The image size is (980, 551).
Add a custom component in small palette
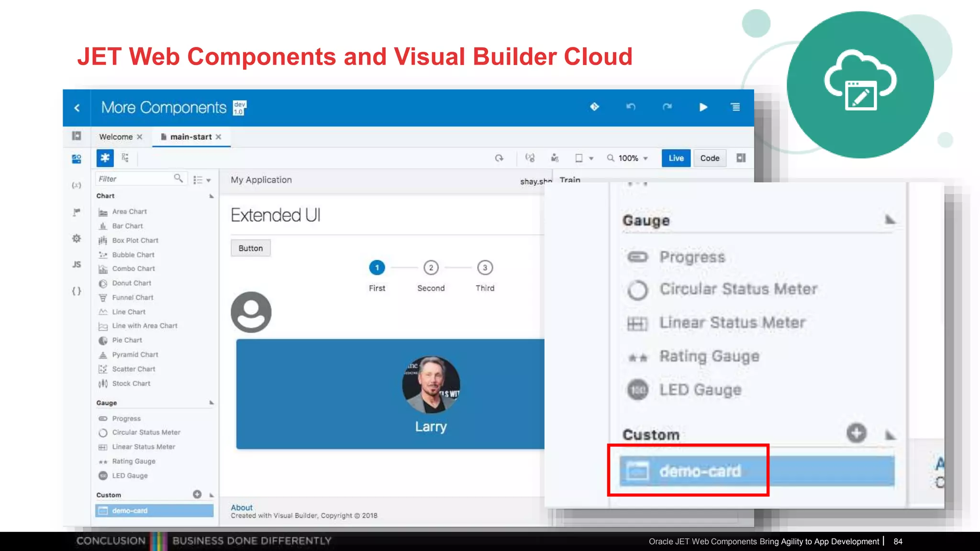click(x=197, y=494)
